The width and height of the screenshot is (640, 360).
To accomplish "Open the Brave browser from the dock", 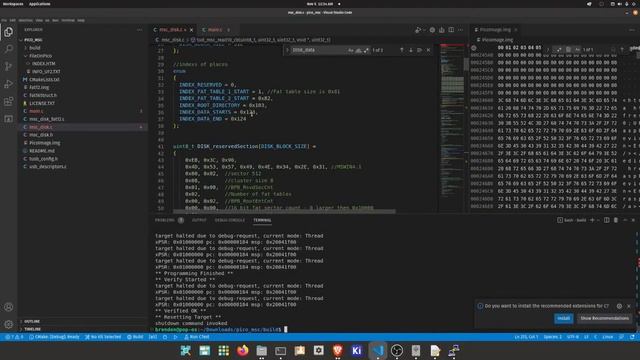I will (338, 351).
